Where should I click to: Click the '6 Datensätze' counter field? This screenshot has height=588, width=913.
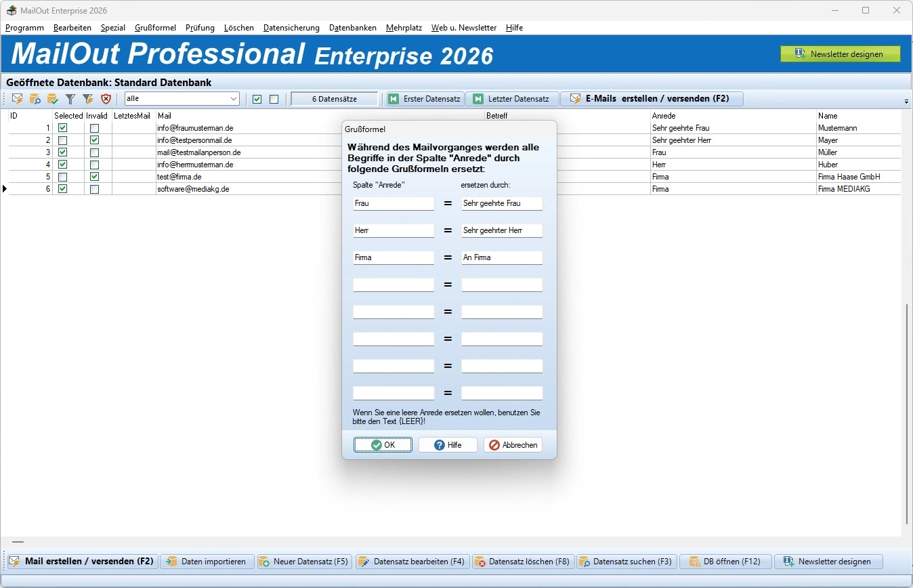point(334,99)
